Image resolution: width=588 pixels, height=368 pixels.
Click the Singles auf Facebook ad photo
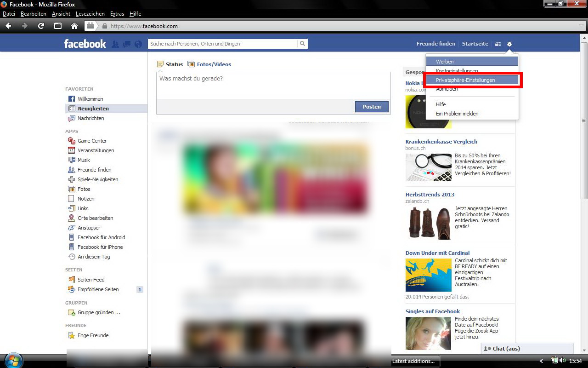[x=429, y=333]
